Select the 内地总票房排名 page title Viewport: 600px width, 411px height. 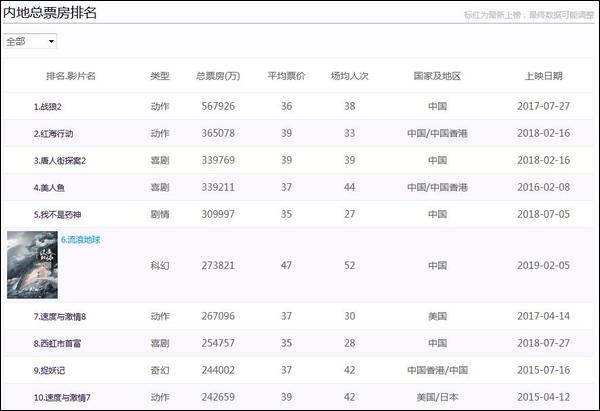[50, 13]
